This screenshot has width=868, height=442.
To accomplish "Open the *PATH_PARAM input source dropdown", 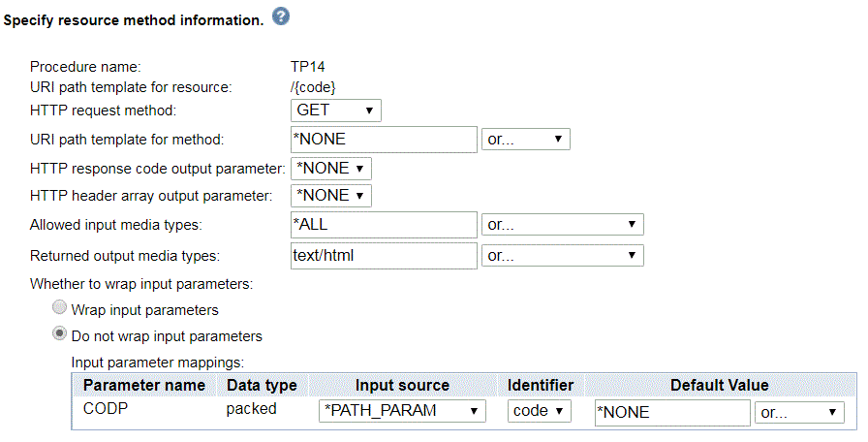I will [402, 411].
